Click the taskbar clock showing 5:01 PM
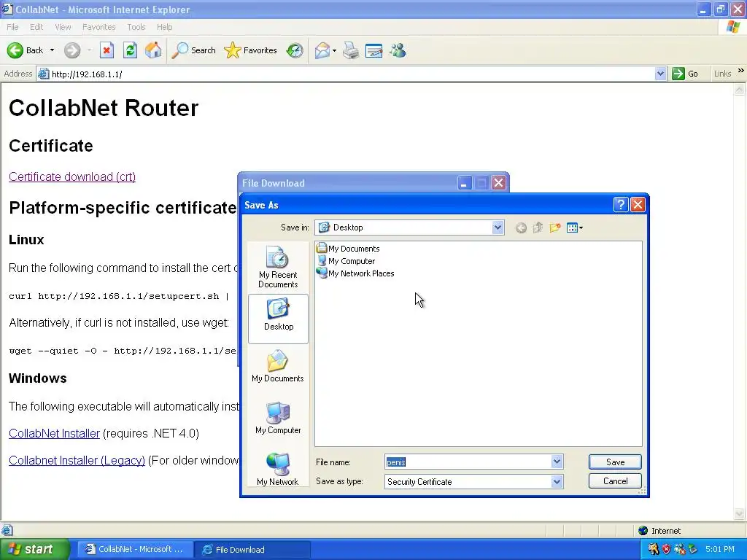Image resolution: width=747 pixels, height=560 pixels. [720, 549]
